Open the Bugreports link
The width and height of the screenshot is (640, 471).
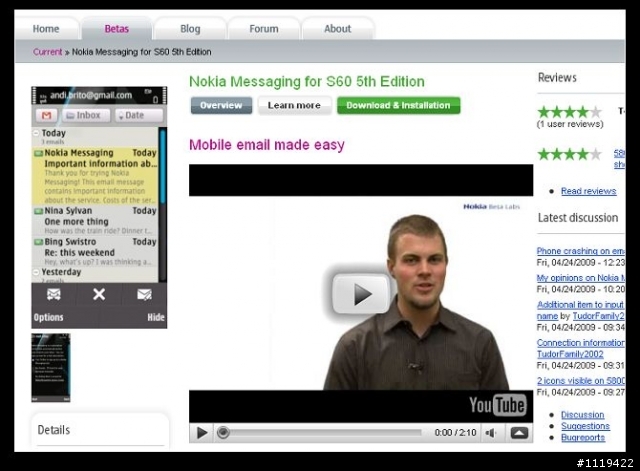pos(583,438)
